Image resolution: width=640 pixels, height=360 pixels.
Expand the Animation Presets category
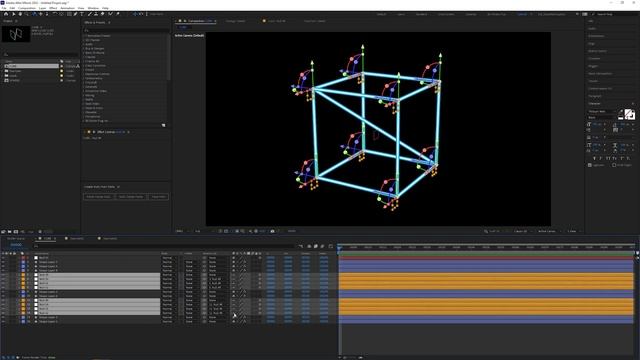(84, 36)
